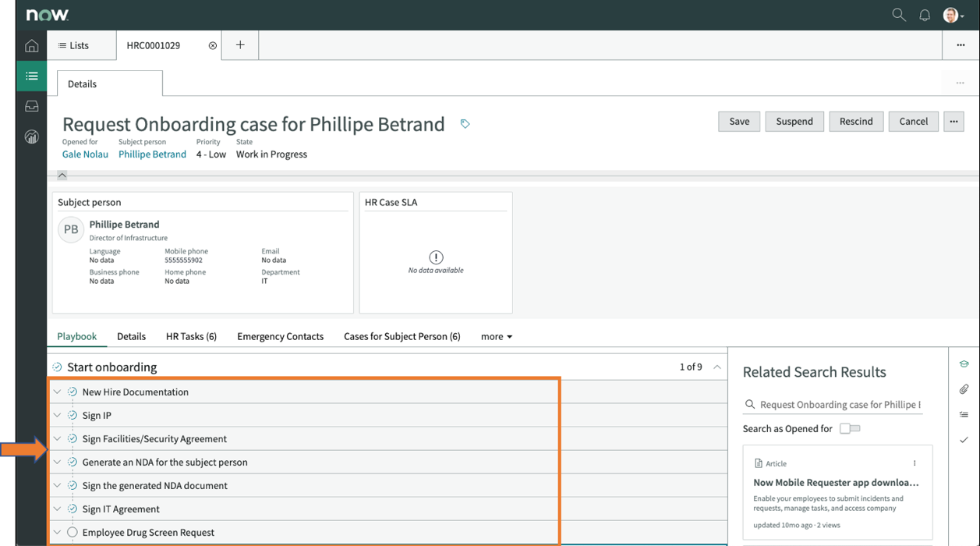Collapse the Start onboarding stage chevron
Screen dimensions: 980x546
(717, 367)
